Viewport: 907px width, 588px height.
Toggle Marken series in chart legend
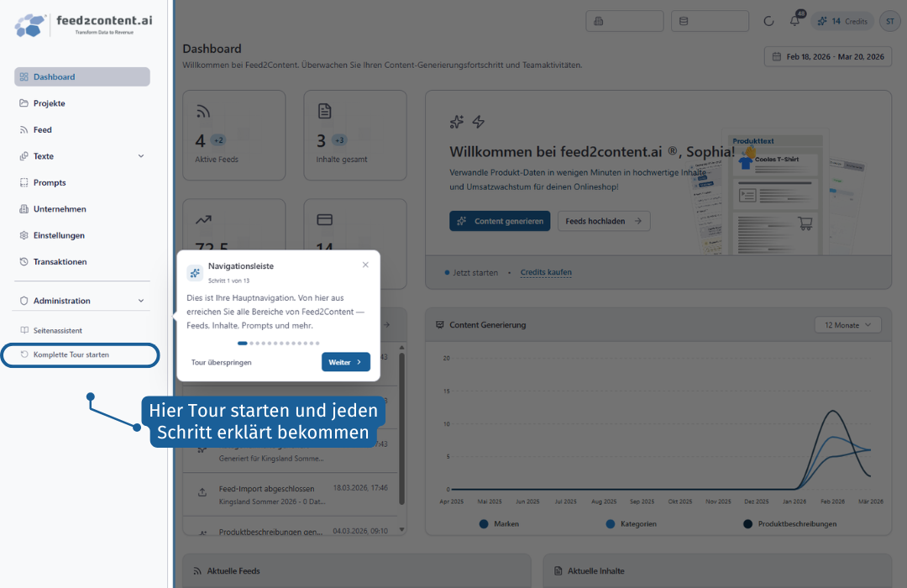tap(499, 524)
